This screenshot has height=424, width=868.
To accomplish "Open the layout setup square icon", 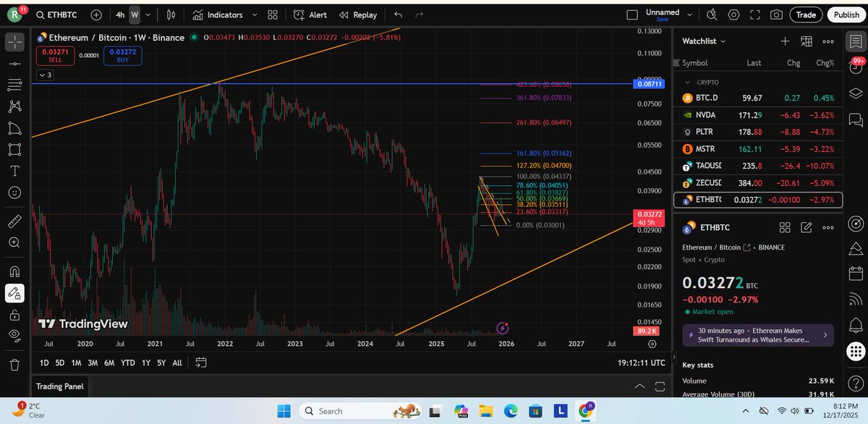I will tap(632, 14).
